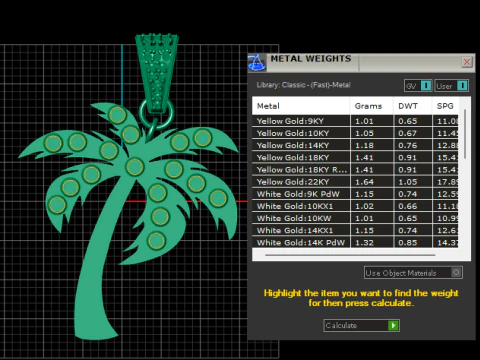
Task: Click the SPG column header
Action: point(445,106)
